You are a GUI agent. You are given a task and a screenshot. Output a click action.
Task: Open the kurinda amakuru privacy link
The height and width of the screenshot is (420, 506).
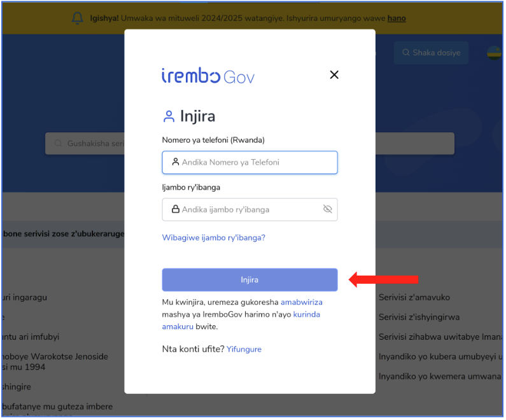point(241,320)
